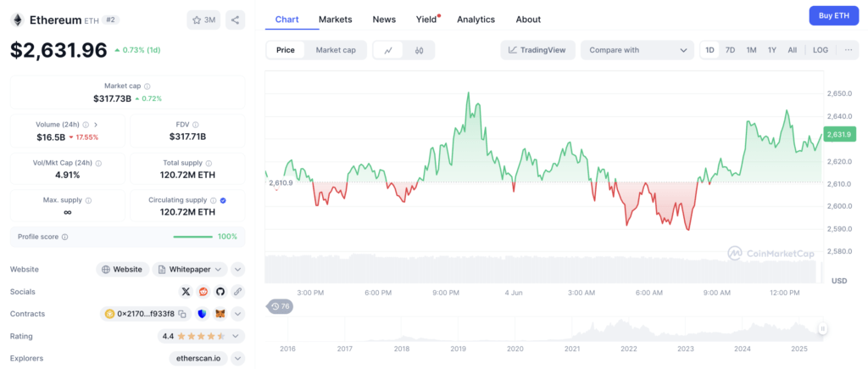This screenshot has width=868, height=369.
Task: Click the blue shield wallet icon
Action: point(203,314)
